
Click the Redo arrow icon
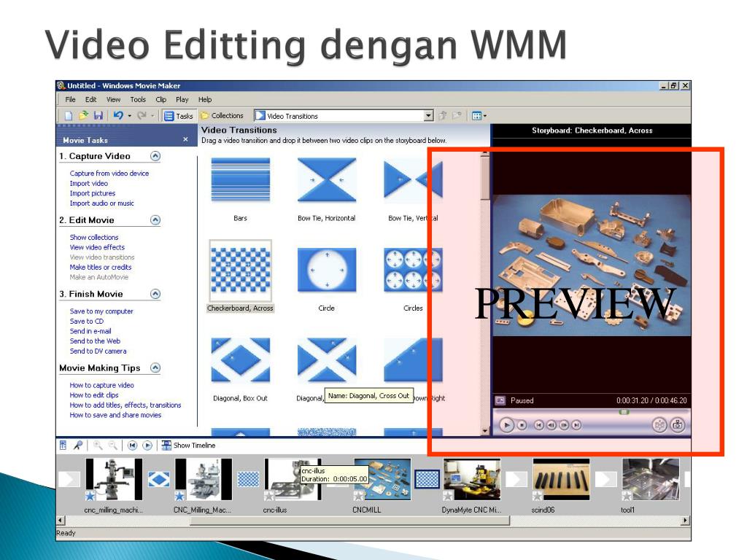[142, 116]
